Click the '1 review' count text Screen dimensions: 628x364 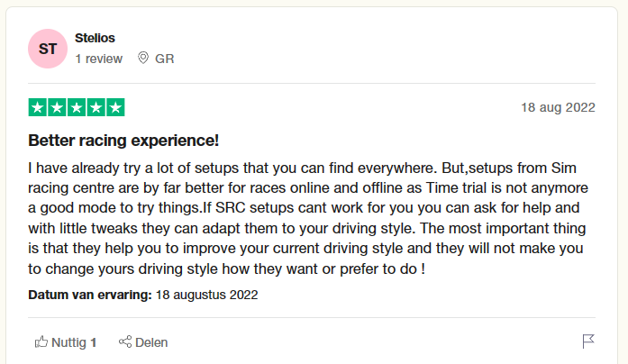[x=99, y=59]
